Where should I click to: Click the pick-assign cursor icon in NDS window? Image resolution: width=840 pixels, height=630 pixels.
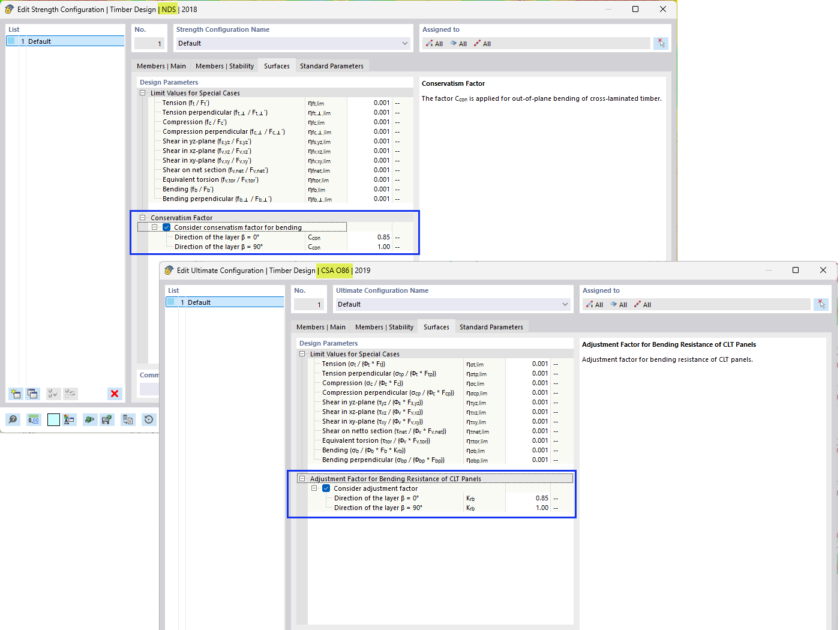[x=661, y=43]
